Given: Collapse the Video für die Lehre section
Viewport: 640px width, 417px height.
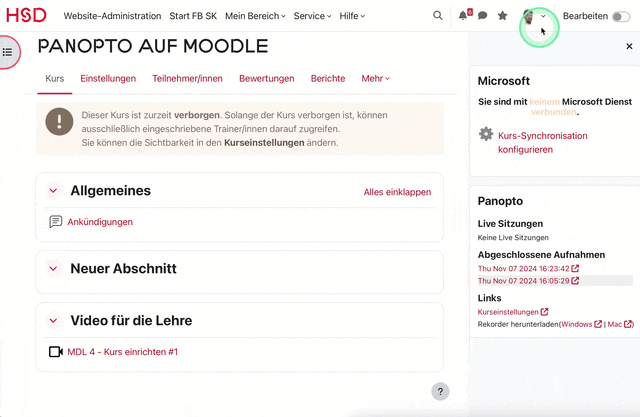Looking at the screenshot, I should (53, 320).
